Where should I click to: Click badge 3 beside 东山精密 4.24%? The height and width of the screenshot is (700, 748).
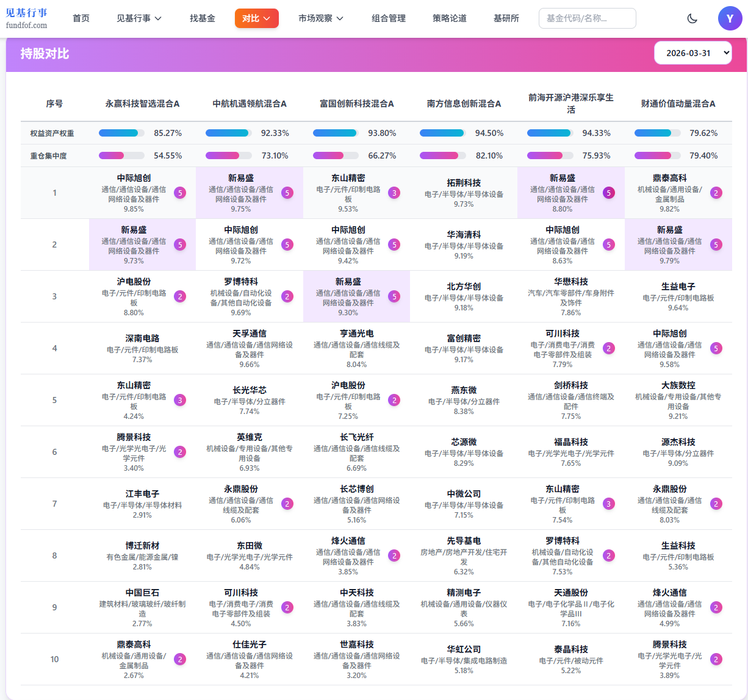(x=180, y=400)
